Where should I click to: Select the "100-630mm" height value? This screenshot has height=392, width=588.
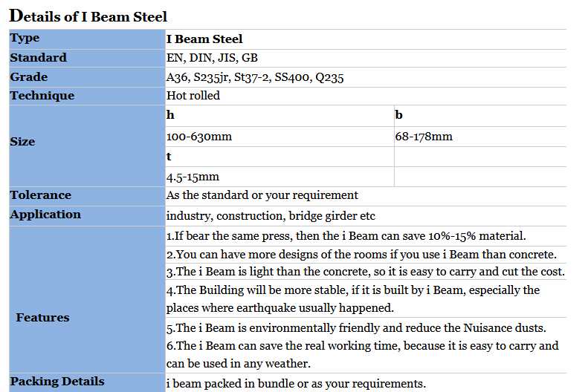[x=199, y=137]
